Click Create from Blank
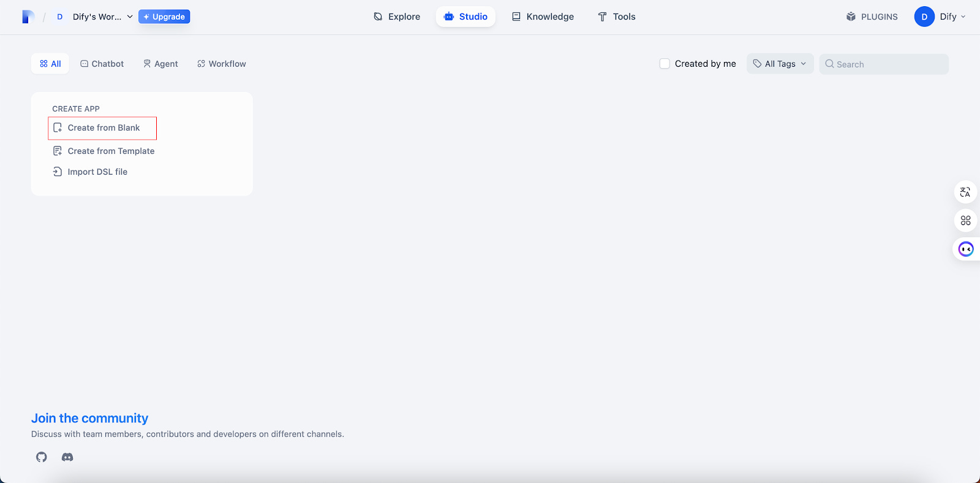The width and height of the screenshot is (980, 483). point(102,127)
